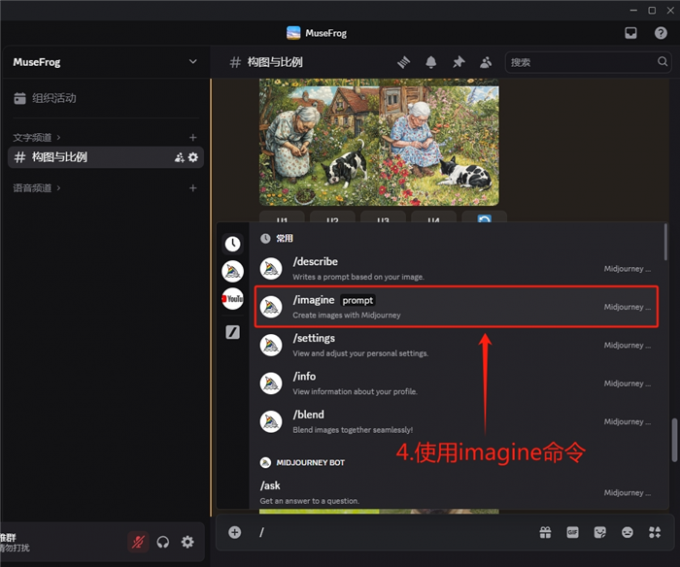
Task: Select the YouTube app in command sidebar
Action: pyautogui.click(x=232, y=299)
